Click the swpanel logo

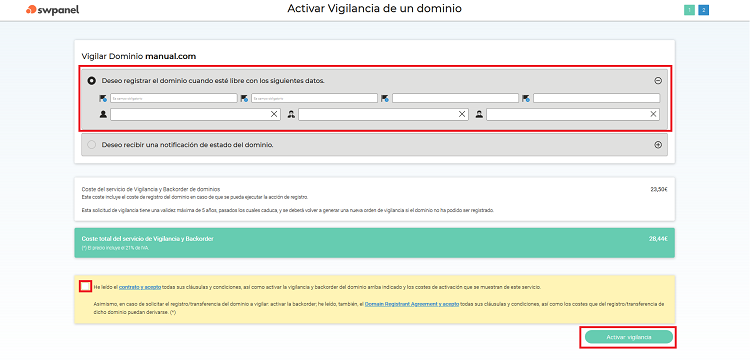pos(53,10)
